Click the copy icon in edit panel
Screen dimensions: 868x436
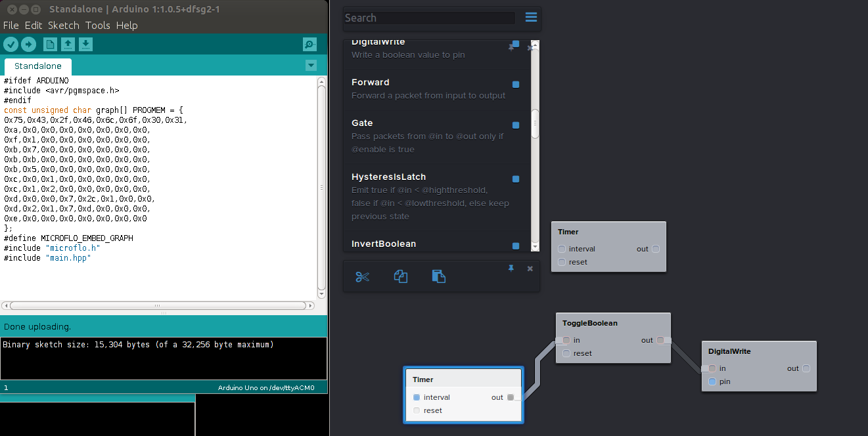[x=401, y=276]
